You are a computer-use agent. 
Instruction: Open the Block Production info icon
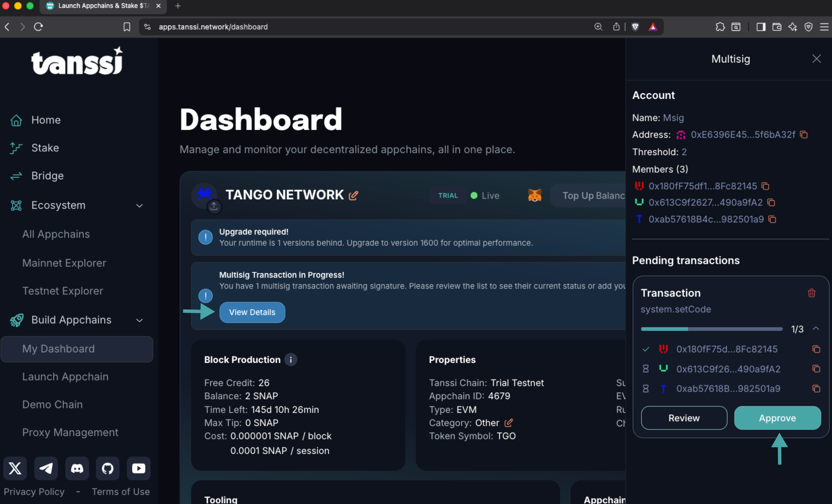click(290, 360)
